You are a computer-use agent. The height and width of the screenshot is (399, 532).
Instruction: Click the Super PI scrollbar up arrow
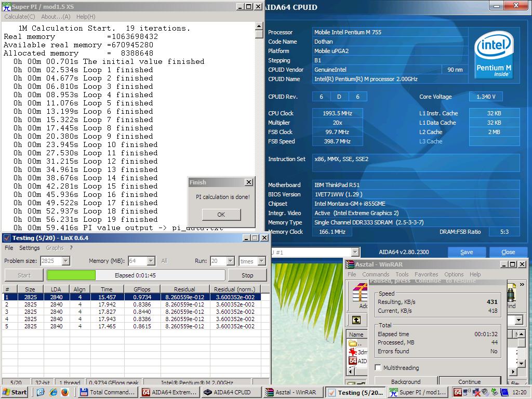[259, 26]
